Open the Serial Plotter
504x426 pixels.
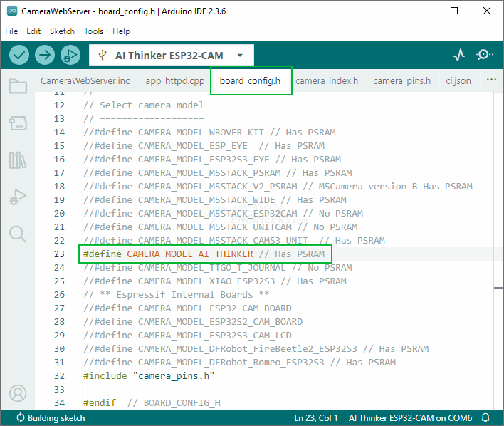(459, 55)
